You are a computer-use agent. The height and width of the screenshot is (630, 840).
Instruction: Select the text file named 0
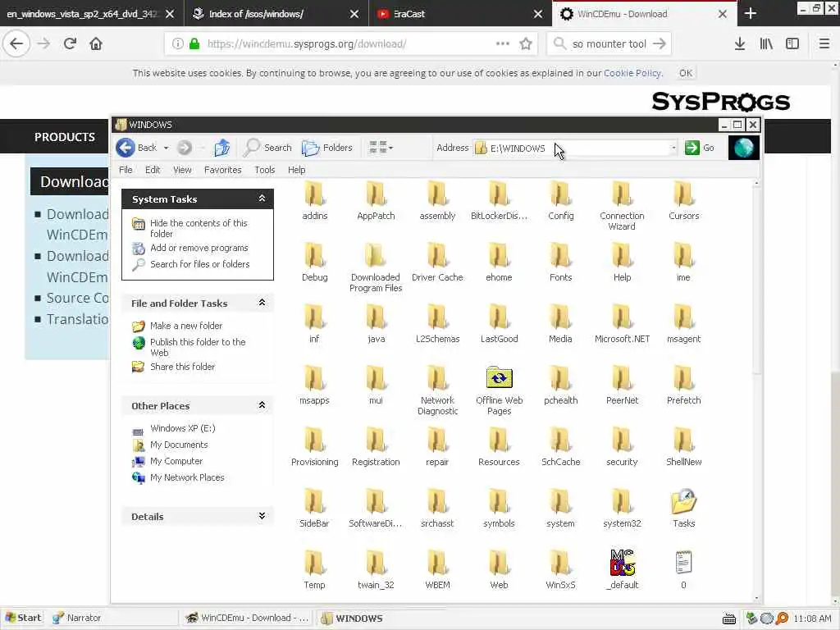pyautogui.click(x=683, y=563)
